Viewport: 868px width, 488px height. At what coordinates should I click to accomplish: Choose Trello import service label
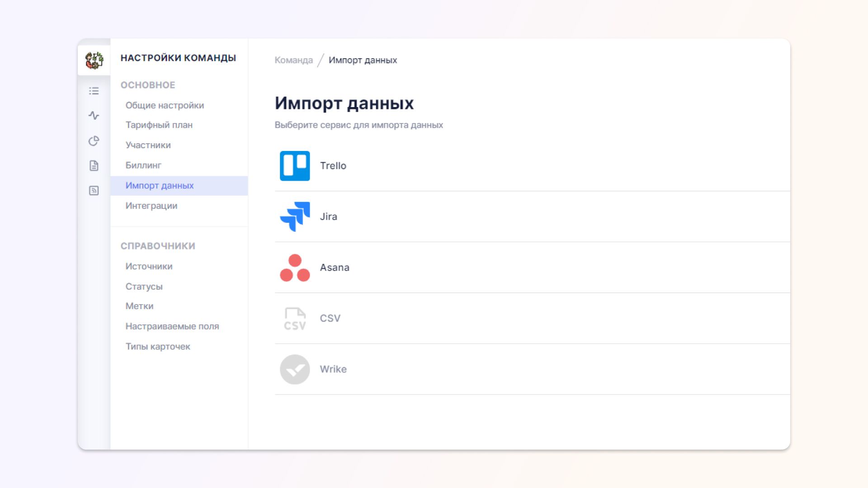tap(333, 166)
